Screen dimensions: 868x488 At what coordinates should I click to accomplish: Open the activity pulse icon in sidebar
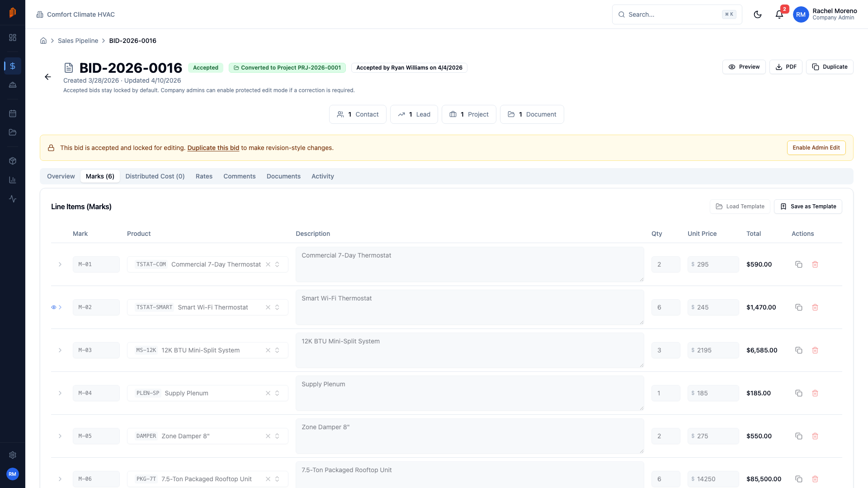coord(13,199)
